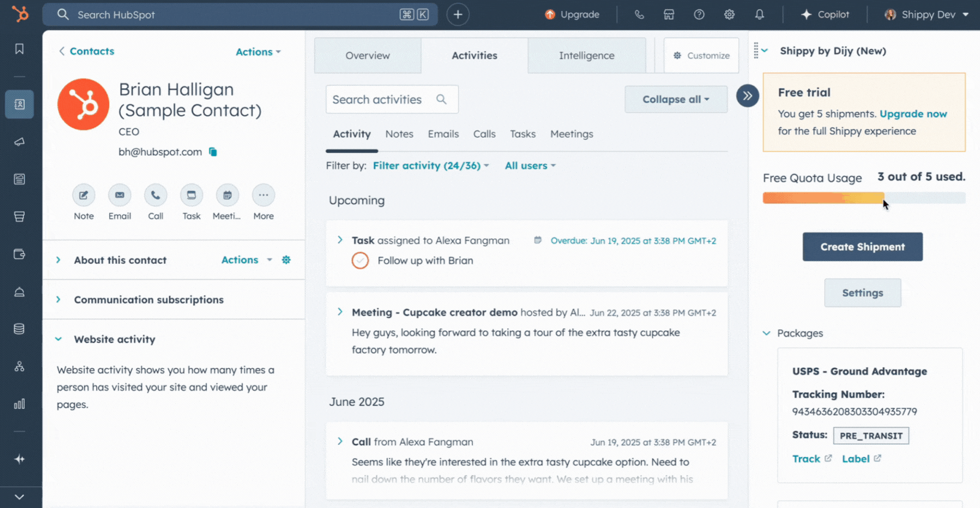The height and width of the screenshot is (508, 980).
Task: Open About this contact settings gear
Action: coord(287,260)
